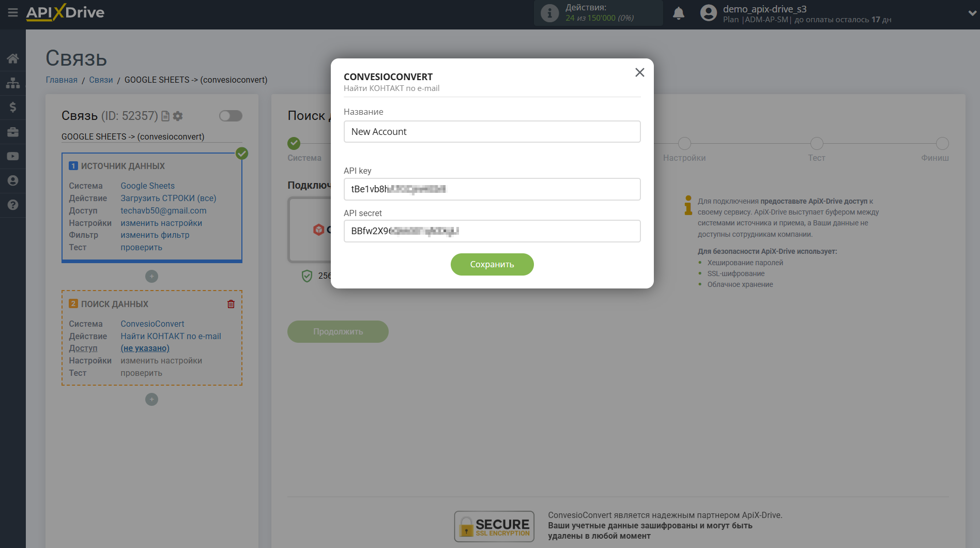Open the connections sitemap icon

pos(13,83)
